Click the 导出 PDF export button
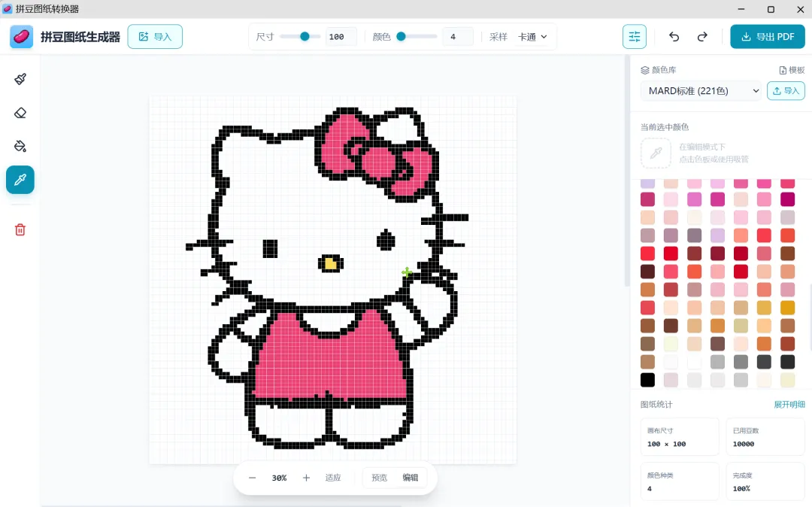Screen dimensions: 812x507 tap(768, 37)
